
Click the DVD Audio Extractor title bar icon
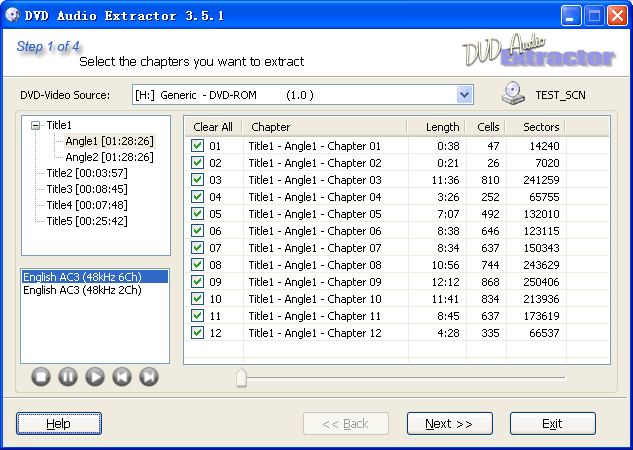point(13,15)
